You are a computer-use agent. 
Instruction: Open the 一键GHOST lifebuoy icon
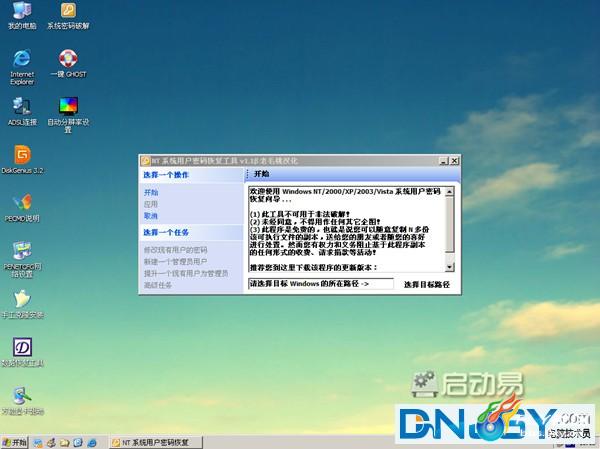pos(68,64)
